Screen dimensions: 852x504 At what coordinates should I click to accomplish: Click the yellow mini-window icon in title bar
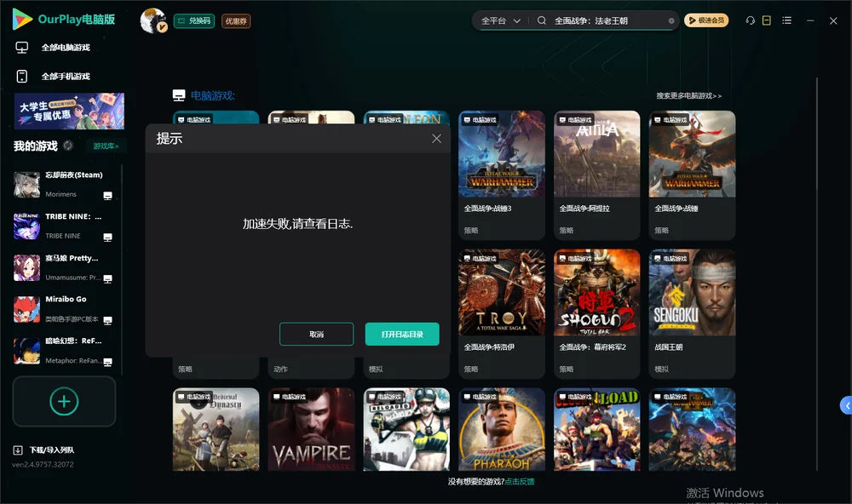point(766,20)
